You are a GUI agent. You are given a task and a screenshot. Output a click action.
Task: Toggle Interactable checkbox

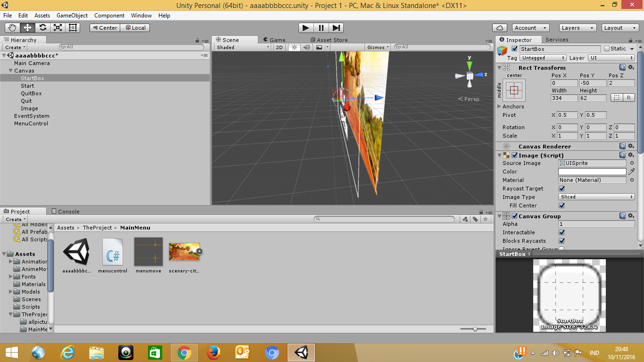pos(561,232)
